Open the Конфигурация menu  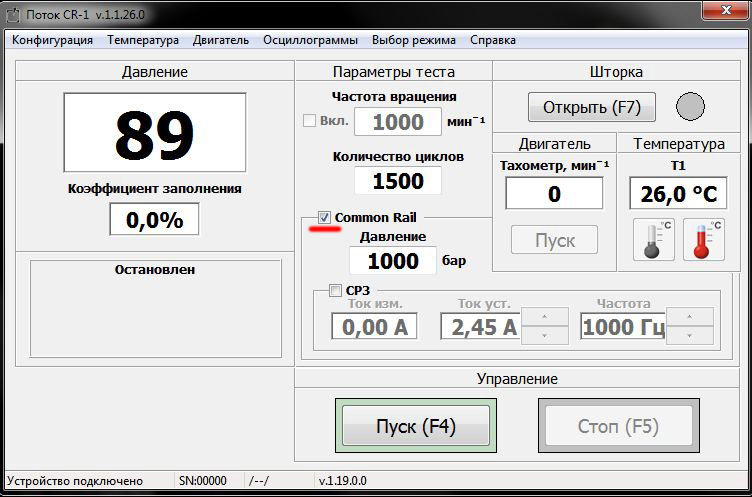point(52,40)
